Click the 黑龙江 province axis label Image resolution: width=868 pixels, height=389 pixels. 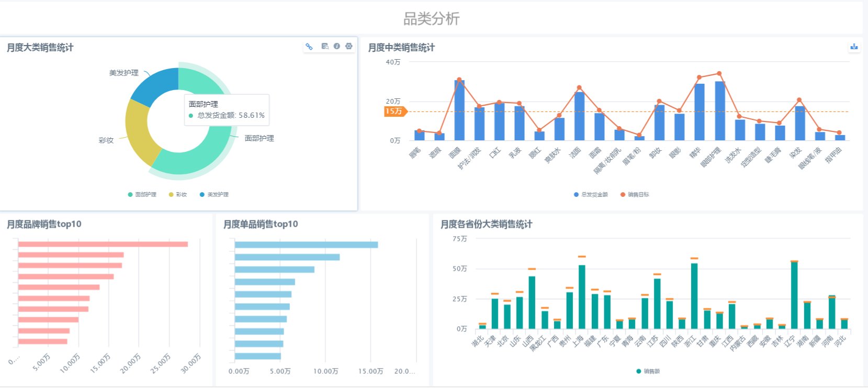click(538, 343)
